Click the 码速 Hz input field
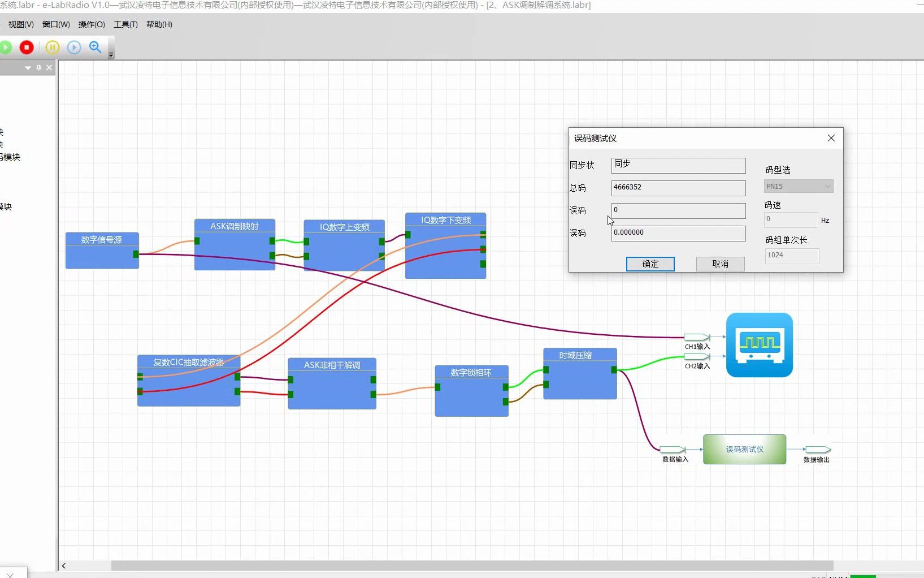The image size is (924, 578). click(x=791, y=219)
